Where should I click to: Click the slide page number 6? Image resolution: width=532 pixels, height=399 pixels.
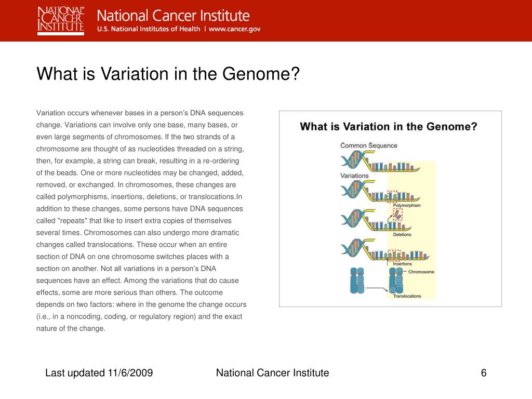(484, 373)
